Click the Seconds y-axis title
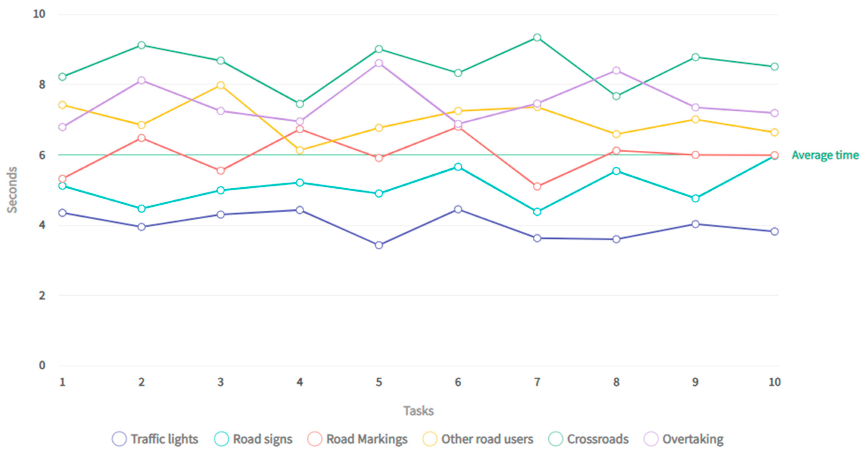This screenshot has width=868, height=455. click(x=12, y=190)
